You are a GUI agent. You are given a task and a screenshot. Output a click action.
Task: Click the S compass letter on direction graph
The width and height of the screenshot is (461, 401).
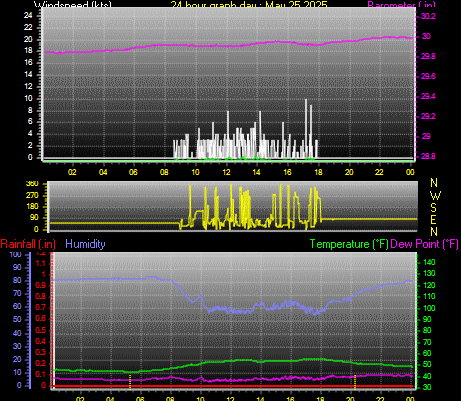pos(433,207)
